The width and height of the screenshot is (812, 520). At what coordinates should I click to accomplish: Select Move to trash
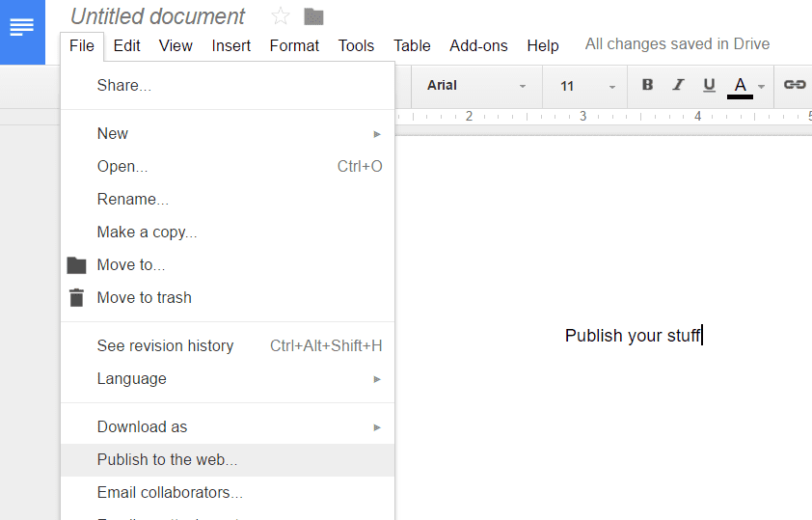(228, 298)
